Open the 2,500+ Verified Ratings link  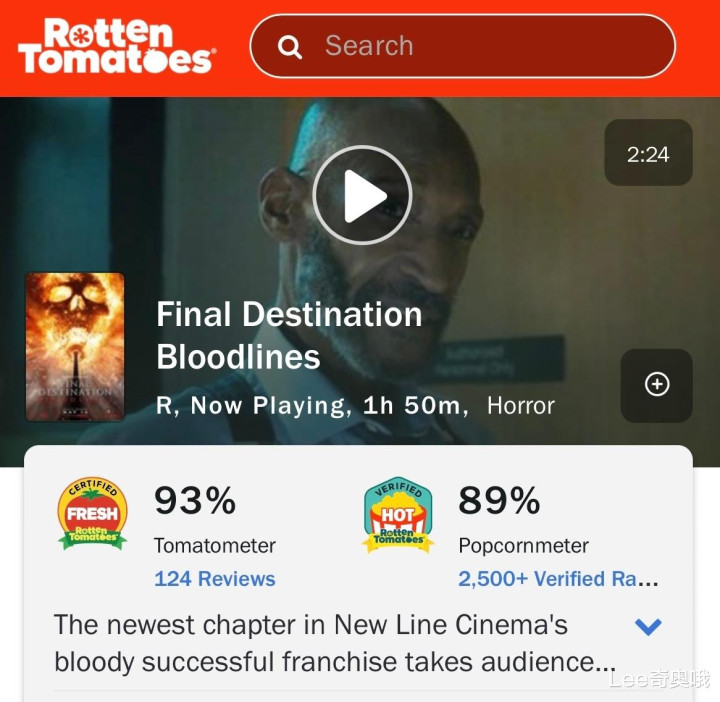(558, 578)
